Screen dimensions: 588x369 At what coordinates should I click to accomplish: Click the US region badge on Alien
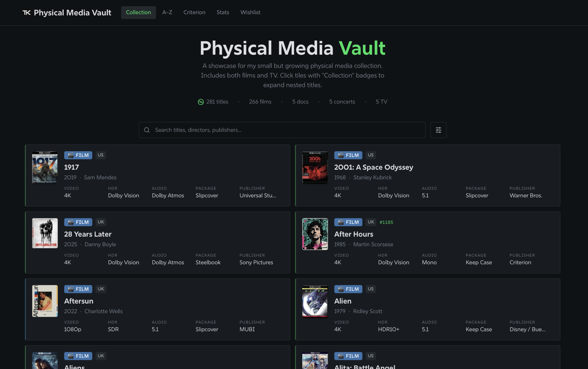pyautogui.click(x=371, y=289)
